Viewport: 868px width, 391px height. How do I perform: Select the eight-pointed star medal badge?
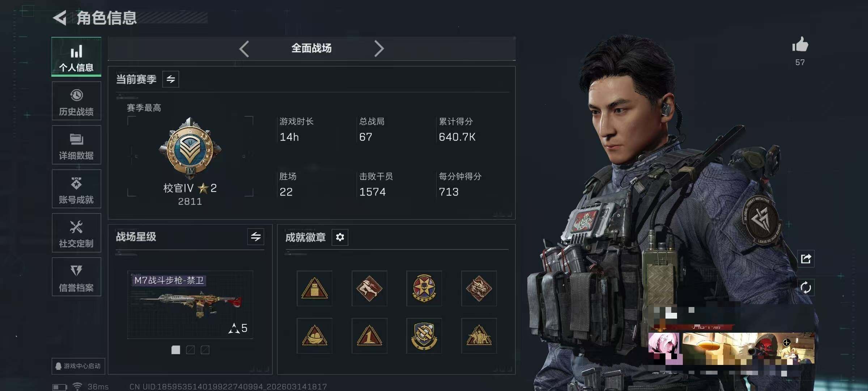(x=424, y=289)
